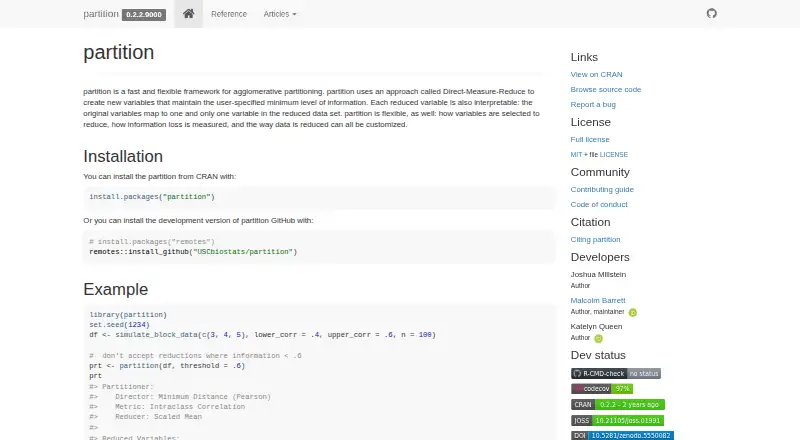The width and height of the screenshot is (800, 440).
Task: Open Browse source code link
Action: point(606,89)
